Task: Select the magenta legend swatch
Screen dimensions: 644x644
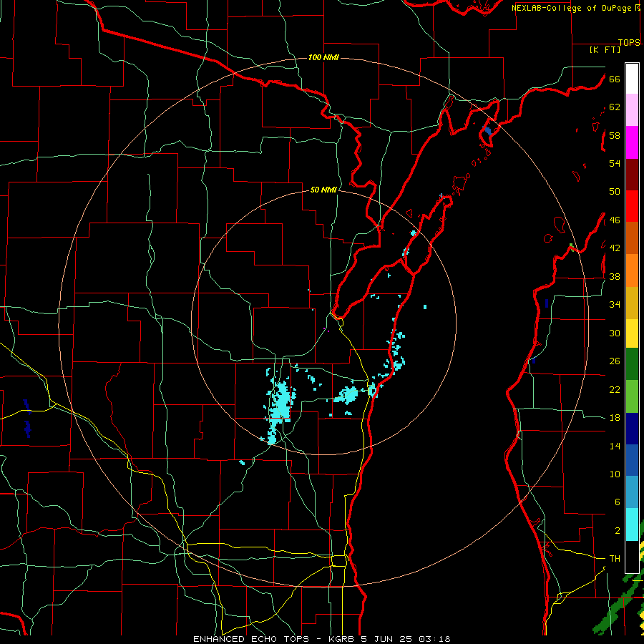Action: [632, 142]
